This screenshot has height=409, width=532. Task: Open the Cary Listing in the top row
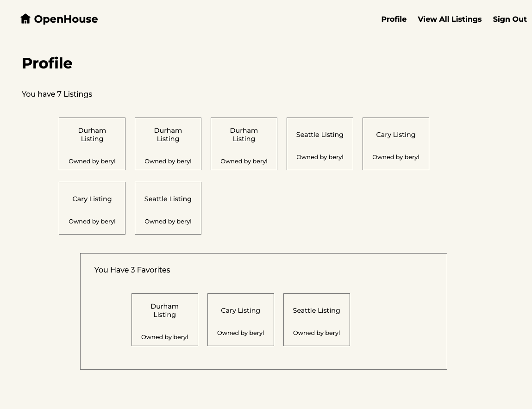click(x=395, y=143)
